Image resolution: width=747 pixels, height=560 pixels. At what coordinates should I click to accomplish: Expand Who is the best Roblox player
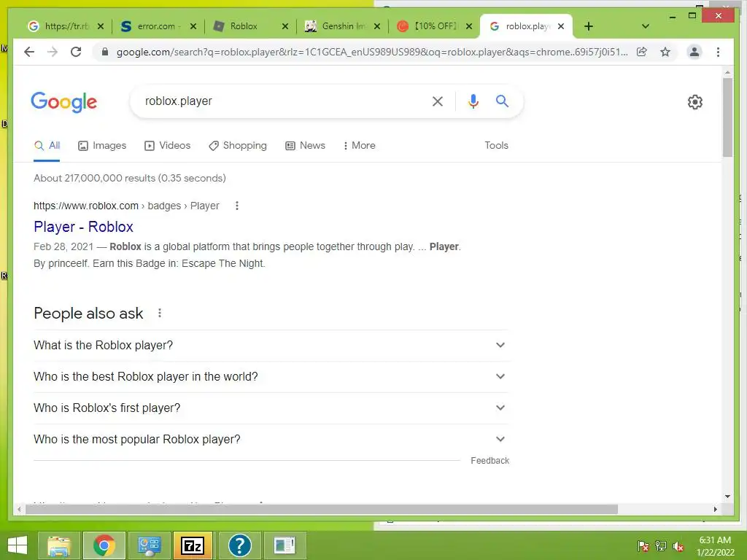[x=271, y=377]
